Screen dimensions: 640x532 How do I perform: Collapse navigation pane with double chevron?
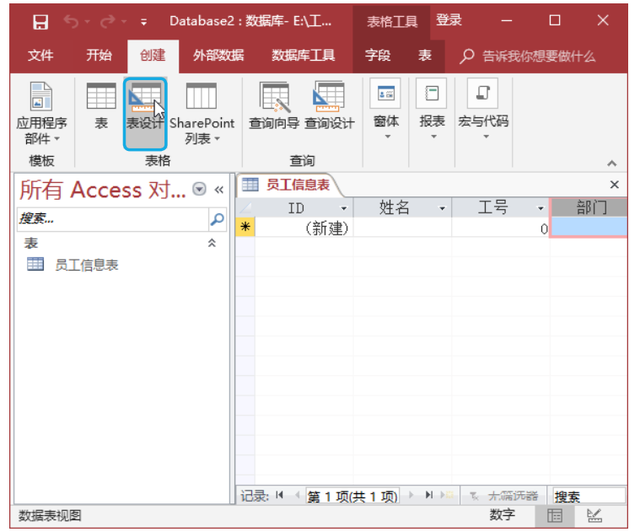coord(219,189)
